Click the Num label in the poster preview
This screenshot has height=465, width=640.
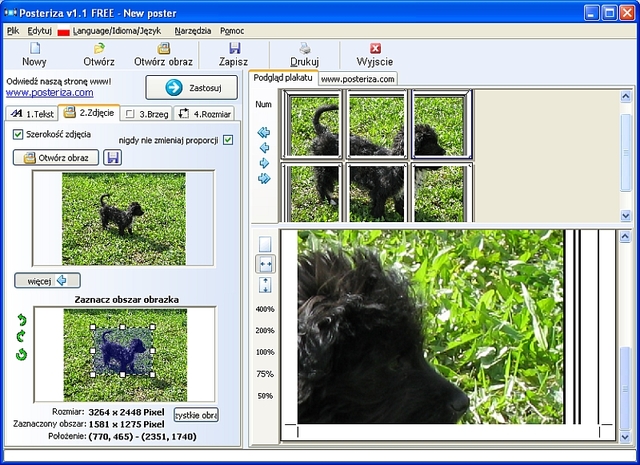pos(263,104)
